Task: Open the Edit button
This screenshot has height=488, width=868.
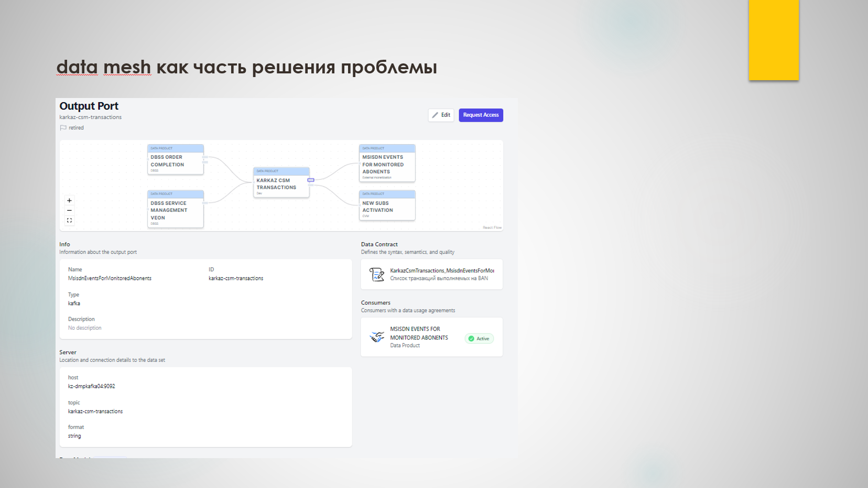Action: pyautogui.click(x=441, y=115)
